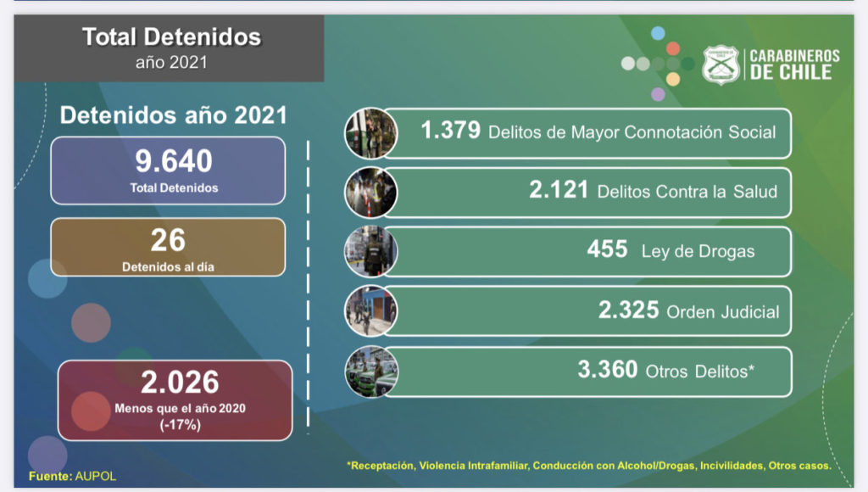Screen dimensions: 868x492
Task: Select the round photo beside Delitos de Mayor Connotación Social
Action: (370, 133)
